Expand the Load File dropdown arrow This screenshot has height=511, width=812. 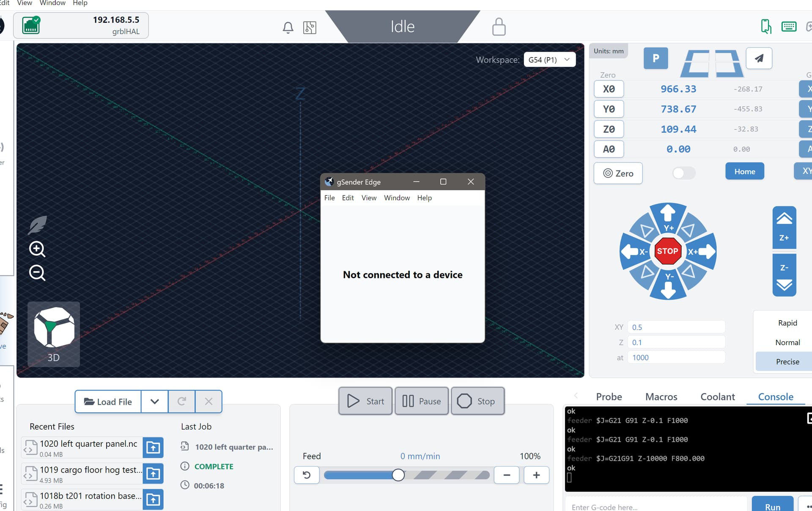(x=154, y=401)
